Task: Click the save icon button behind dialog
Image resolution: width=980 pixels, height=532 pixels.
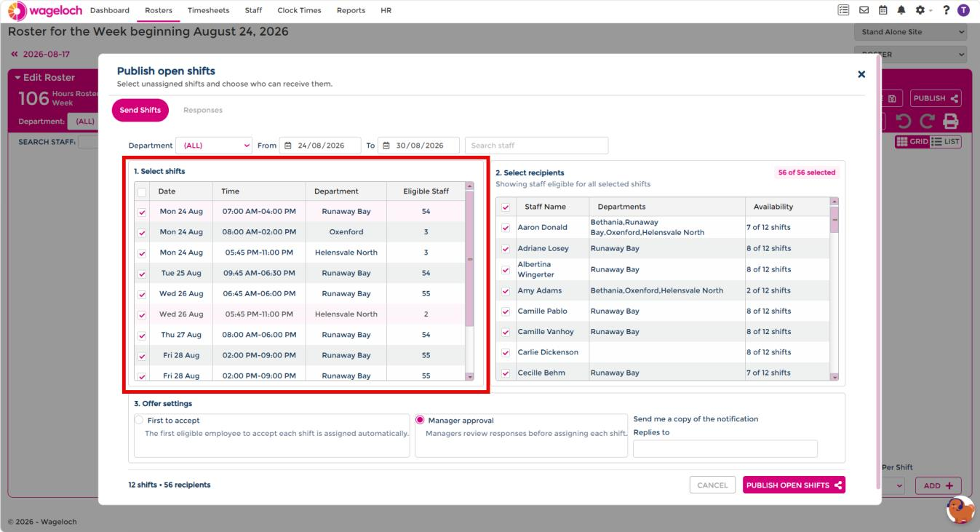Action: click(x=893, y=98)
